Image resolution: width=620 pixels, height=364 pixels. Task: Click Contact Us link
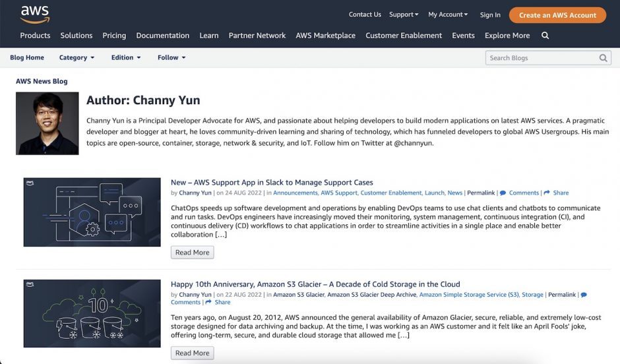(x=365, y=15)
